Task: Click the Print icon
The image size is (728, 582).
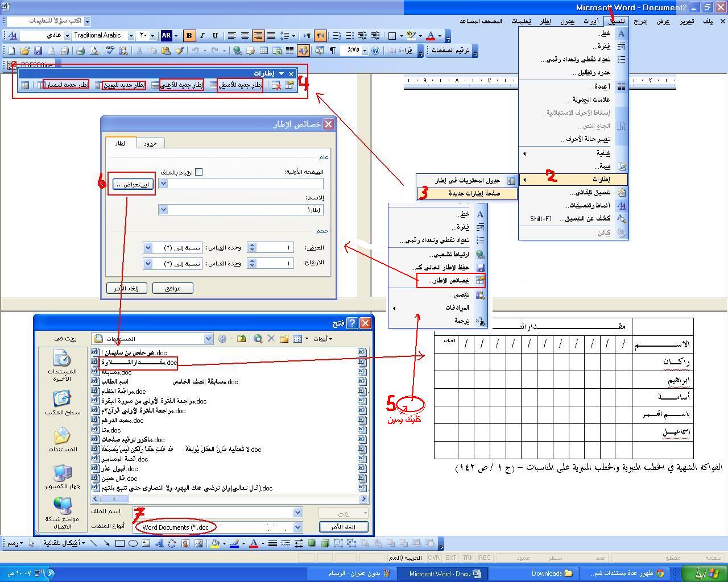Action: click(81, 51)
